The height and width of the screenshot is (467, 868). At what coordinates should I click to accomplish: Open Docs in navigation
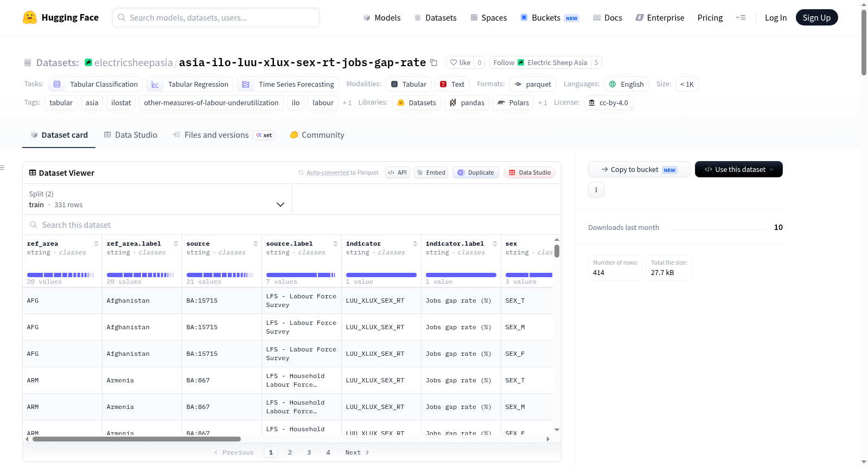click(x=608, y=17)
